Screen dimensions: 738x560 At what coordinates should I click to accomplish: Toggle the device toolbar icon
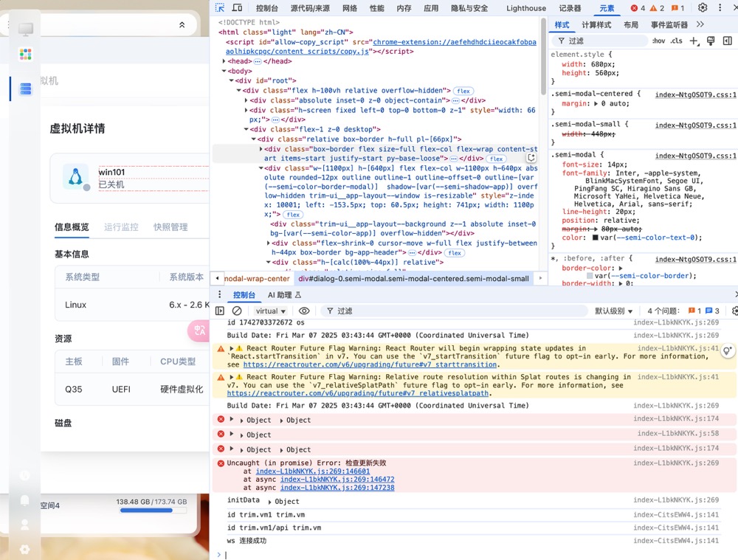click(237, 7)
